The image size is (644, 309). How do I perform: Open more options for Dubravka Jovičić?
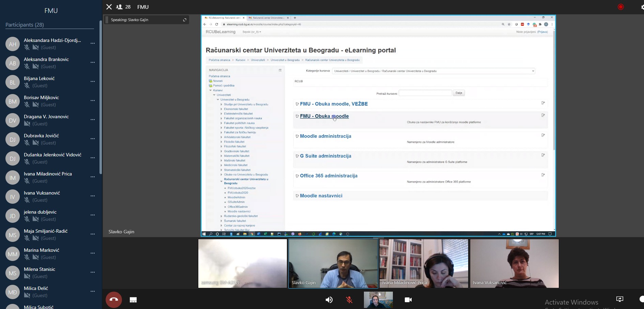[x=93, y=139]
